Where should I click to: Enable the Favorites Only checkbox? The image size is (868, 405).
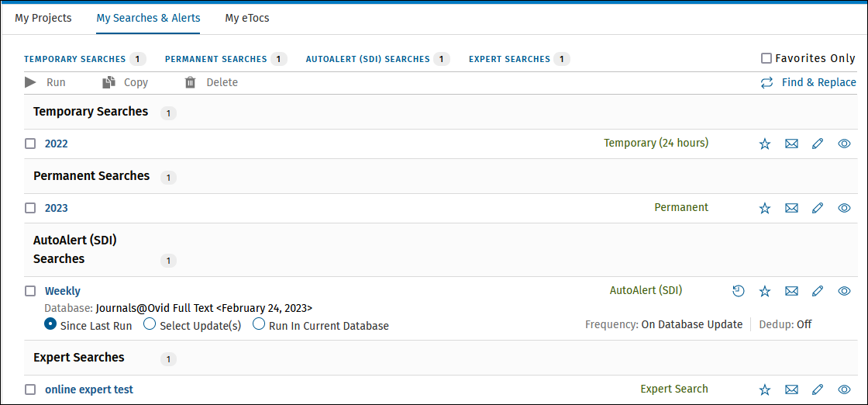pyautogui.click(x=766, y=58)
